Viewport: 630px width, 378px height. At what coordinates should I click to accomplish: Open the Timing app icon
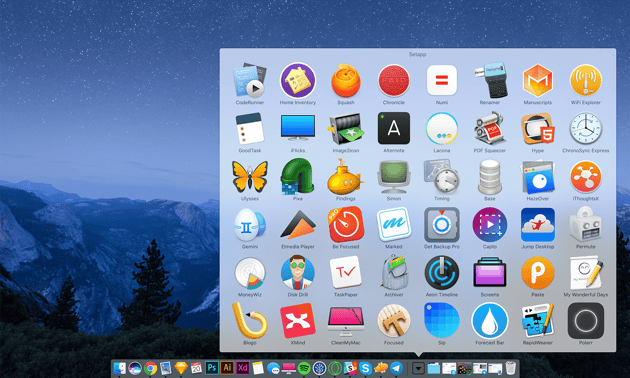pyautogui.click(x=442, y=176)
